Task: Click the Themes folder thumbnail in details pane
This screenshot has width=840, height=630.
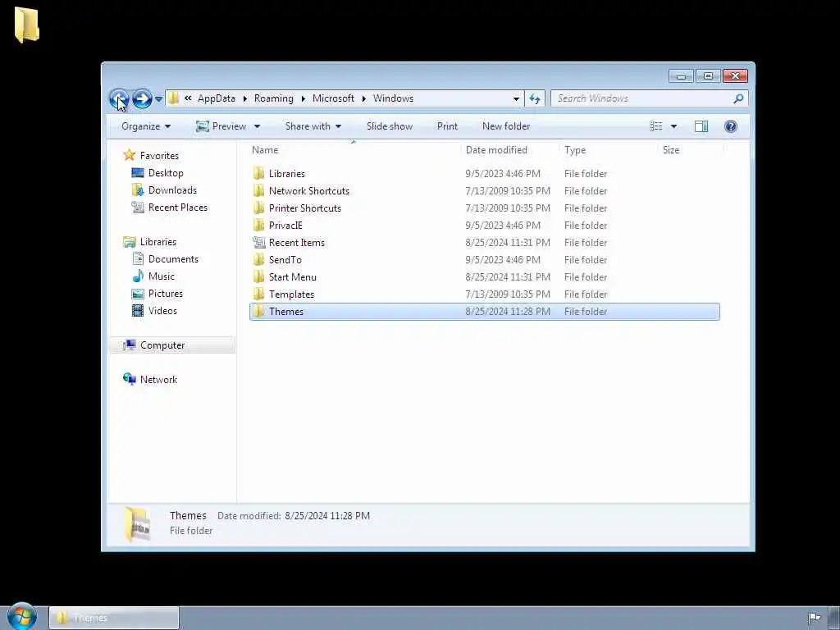Action: click(137, 524)
